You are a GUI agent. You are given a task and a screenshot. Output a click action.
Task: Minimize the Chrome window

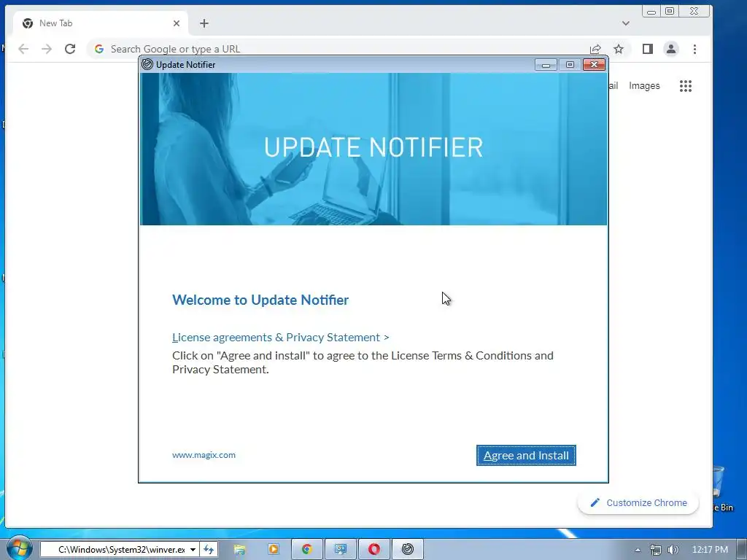click(x=651, y=12)
